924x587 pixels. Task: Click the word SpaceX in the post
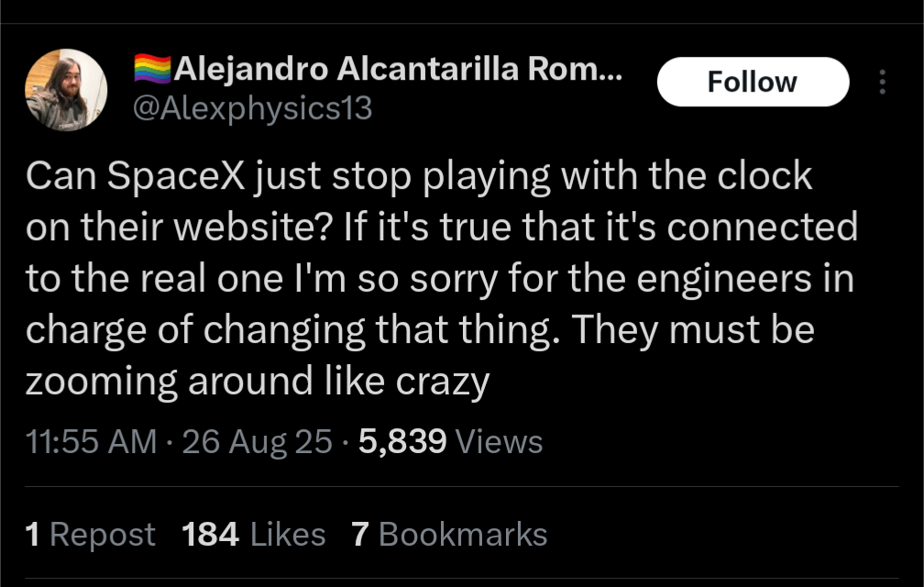pos(176,177)
